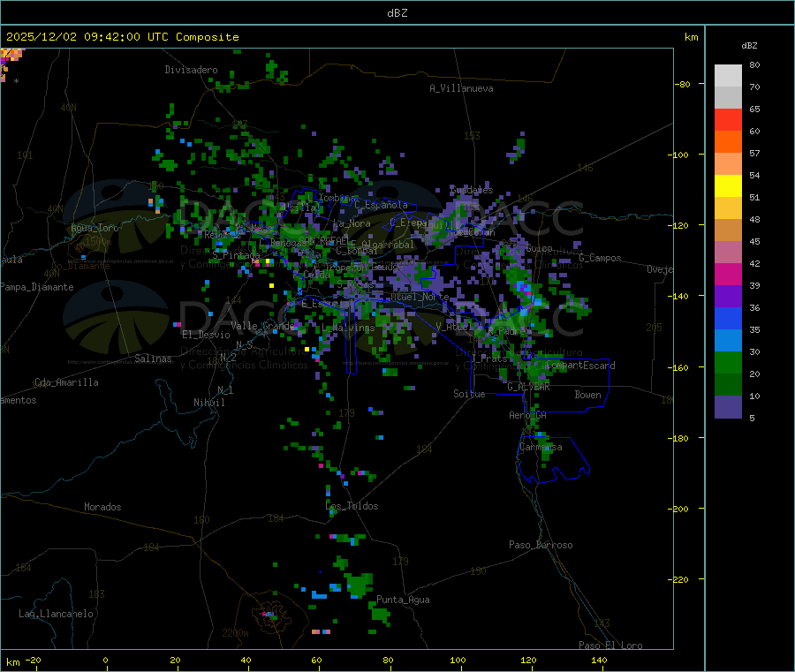Click the 'Carmensa' map label
Screen dimensions: 795x672
[x=541, y=447]
